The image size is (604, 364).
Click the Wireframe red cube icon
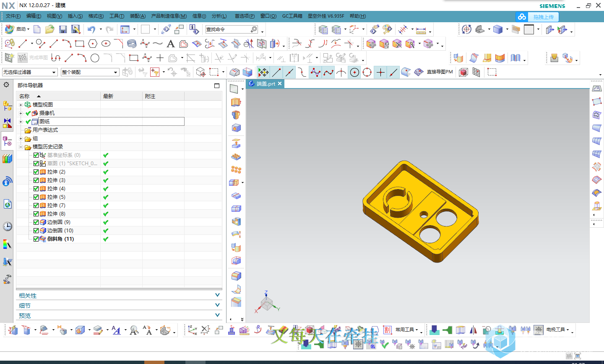click(463, 72)
